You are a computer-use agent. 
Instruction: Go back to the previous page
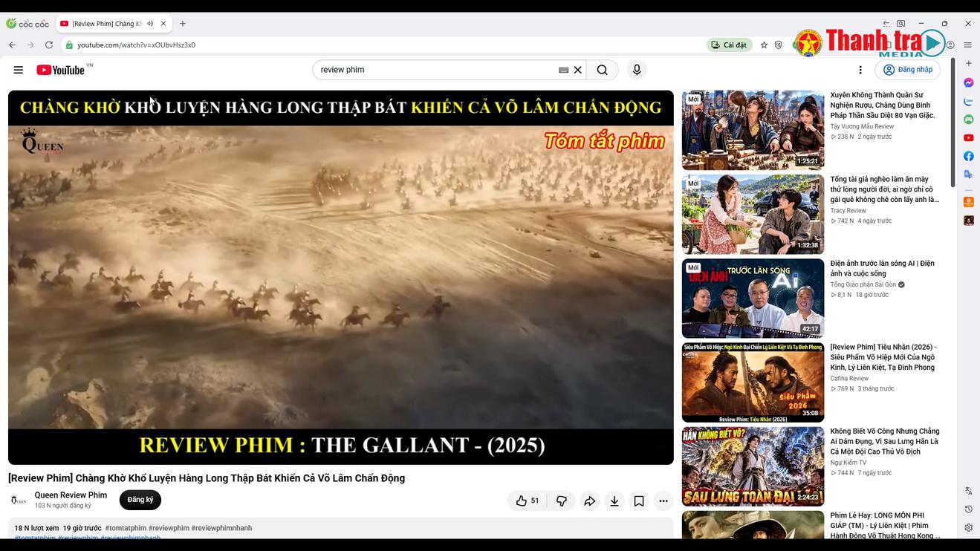tap(13, 45)
